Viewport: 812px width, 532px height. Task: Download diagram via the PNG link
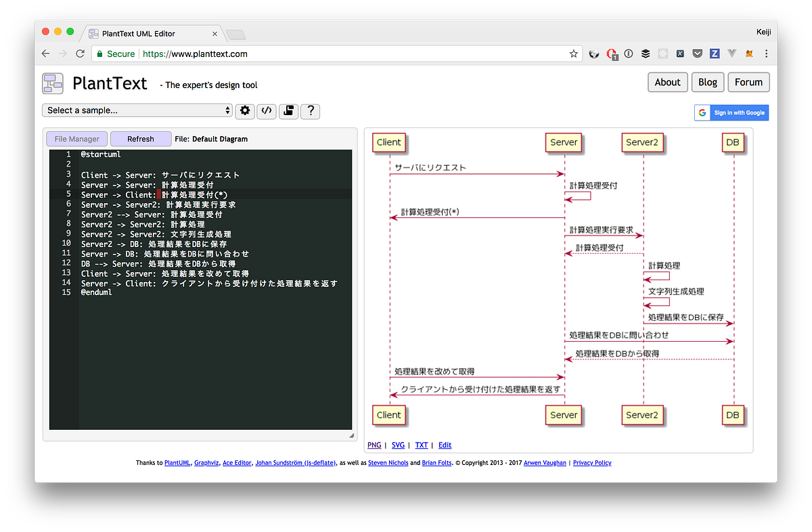coord(374,445)
